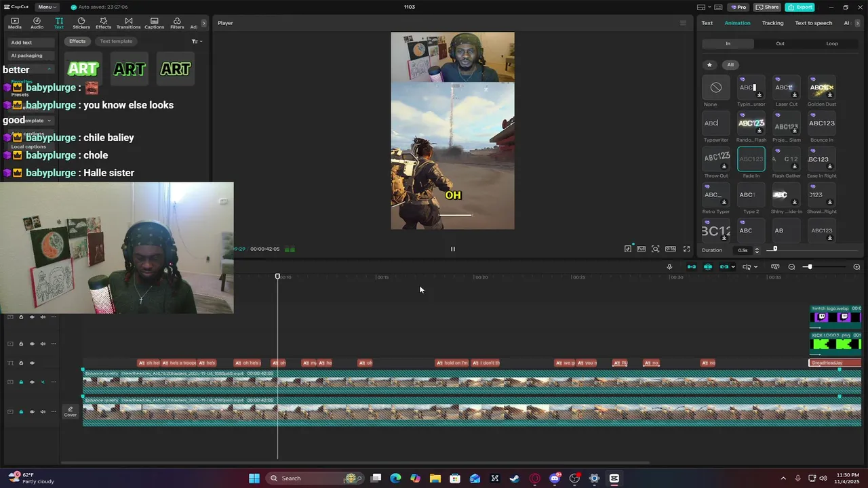Open the filter icon in the text effects panel
868x488 pixels.
[196, 41]
